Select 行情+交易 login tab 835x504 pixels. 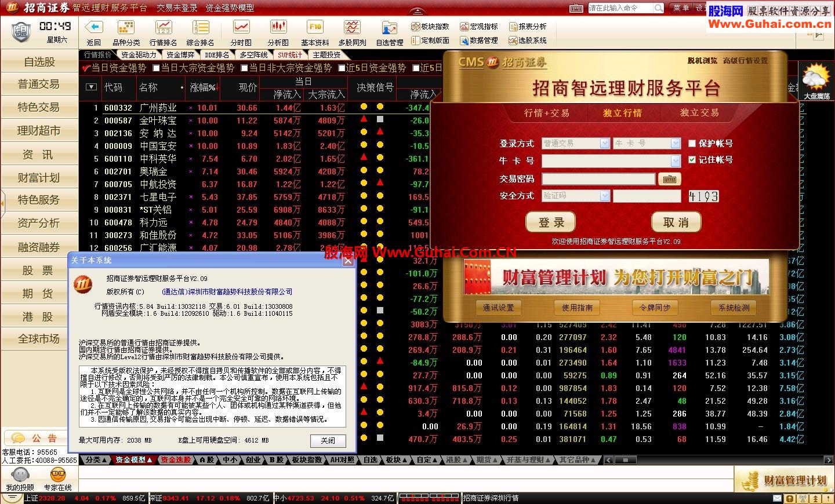point(546,113)
